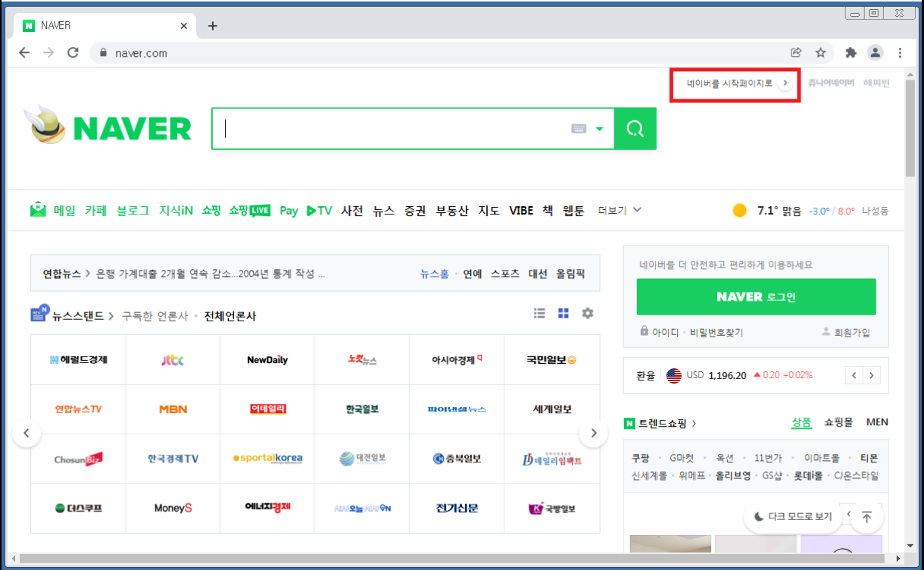Viewport: 924px width, 570px height.
Task: Click the 아이디 find link with lock icon
Action: (660, 332)
